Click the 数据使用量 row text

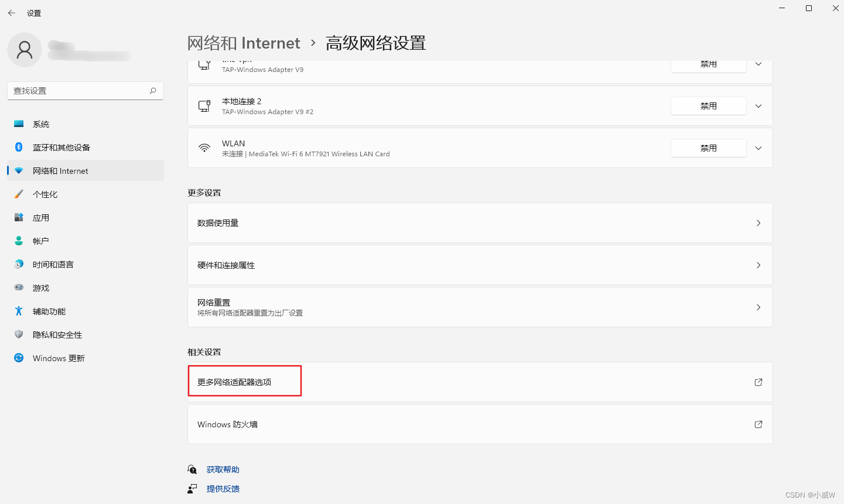point(218,223)
